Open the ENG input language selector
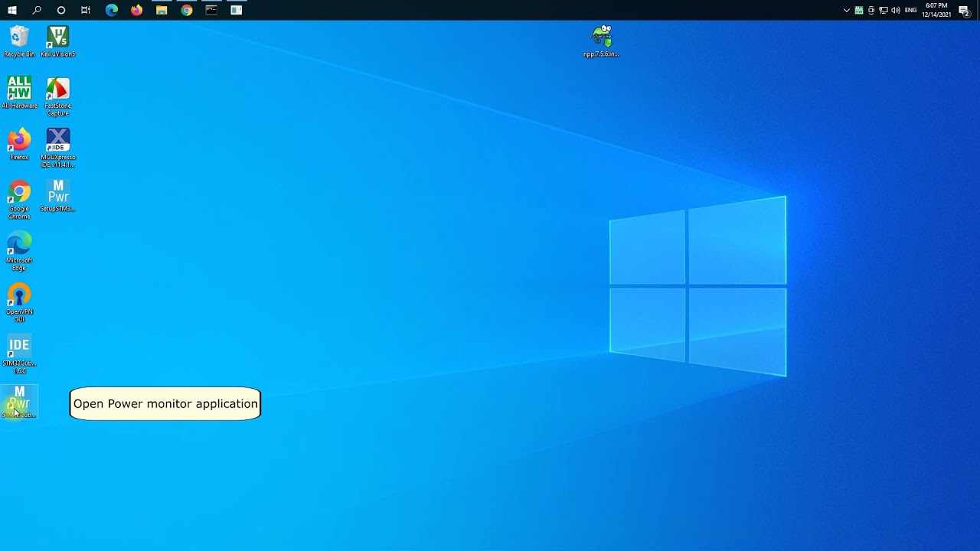 910,11
